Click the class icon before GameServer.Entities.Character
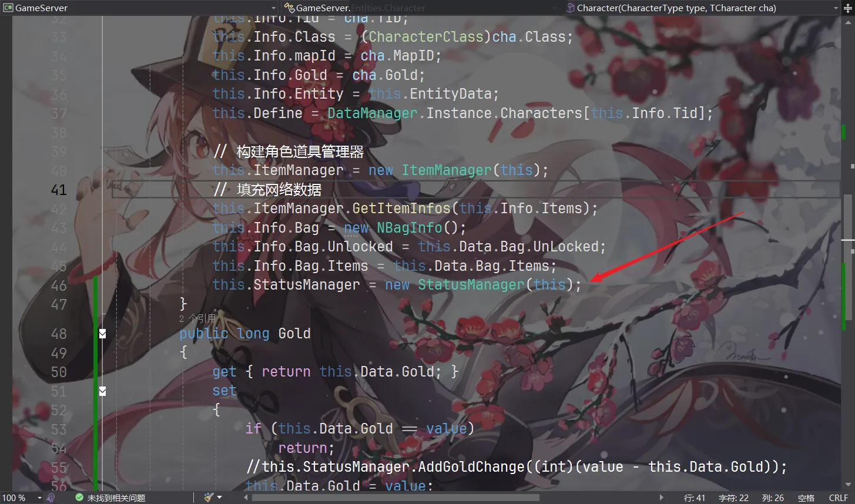The height and width of the screenshot is (504, 855). point(289,8)
